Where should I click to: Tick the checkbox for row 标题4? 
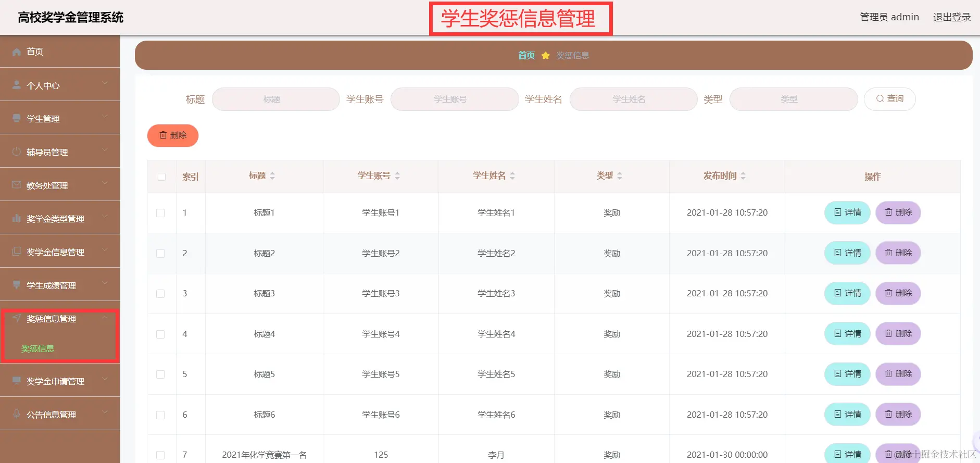click(x=160, y=334)
